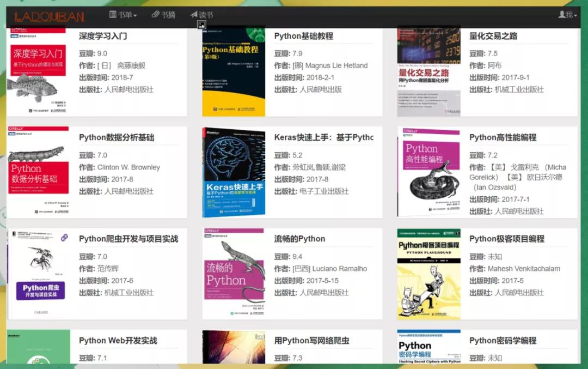Select 读书 in the navbar
Image resolution: width=588 pixels, height=369 pixels.
[x=200, y=15]
